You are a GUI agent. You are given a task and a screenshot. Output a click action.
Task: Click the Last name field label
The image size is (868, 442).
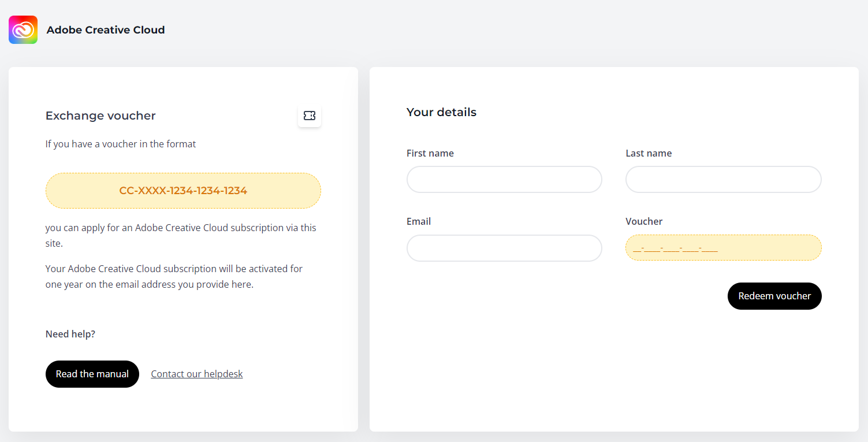click(649, 153)
